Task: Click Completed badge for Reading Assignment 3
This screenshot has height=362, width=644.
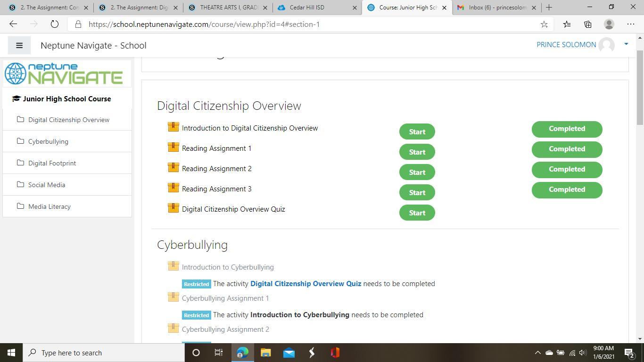Action: coord(567,189)
